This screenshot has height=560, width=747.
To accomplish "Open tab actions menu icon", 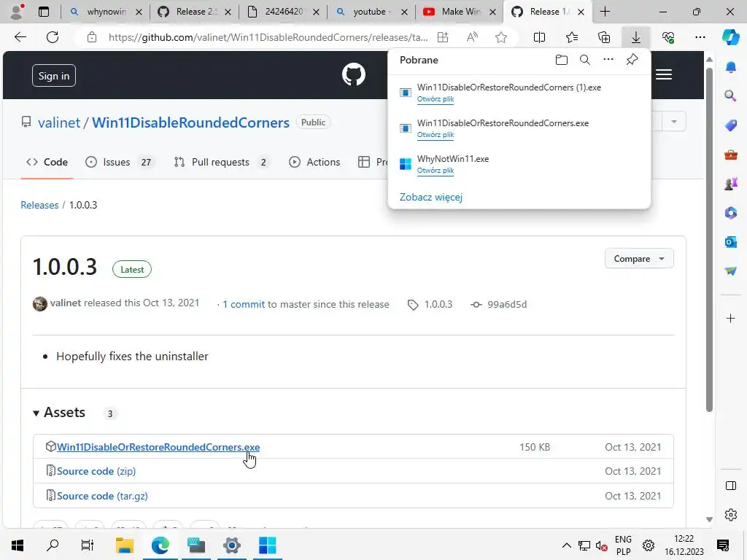I will (43, 12).
